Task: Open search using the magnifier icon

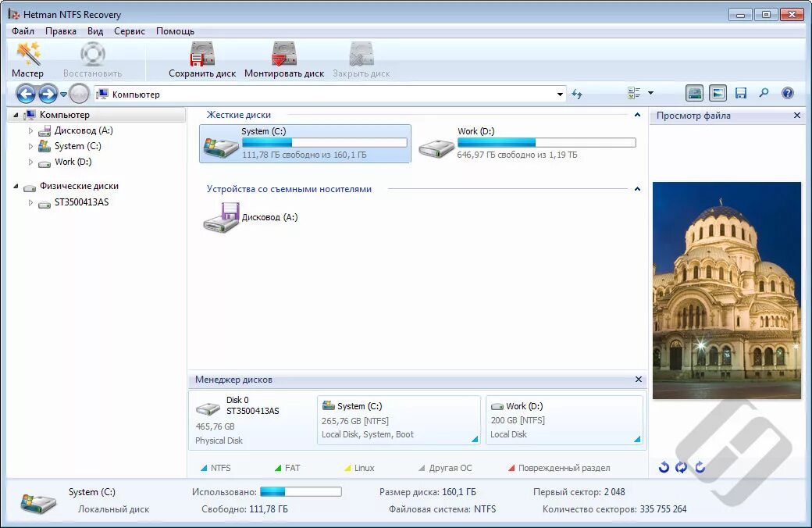Action: point(764,93)
